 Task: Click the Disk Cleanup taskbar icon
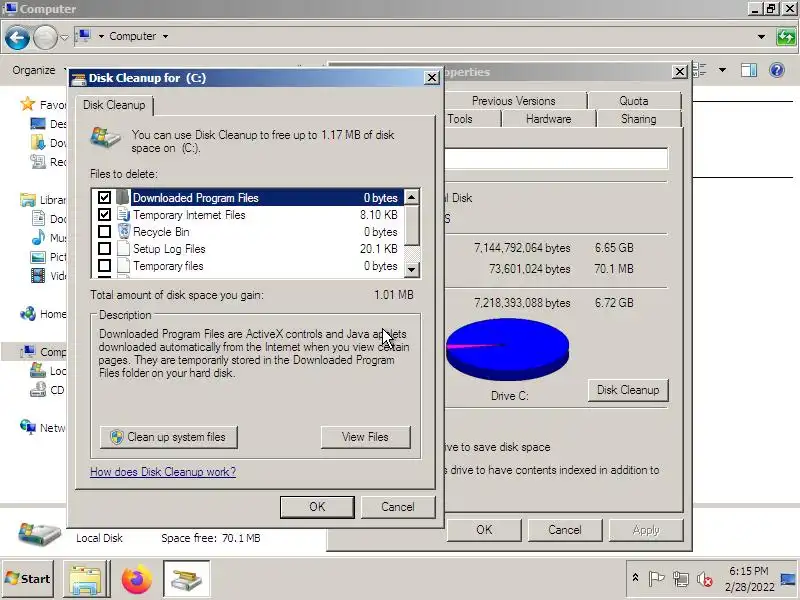click(x=186, y=579)
